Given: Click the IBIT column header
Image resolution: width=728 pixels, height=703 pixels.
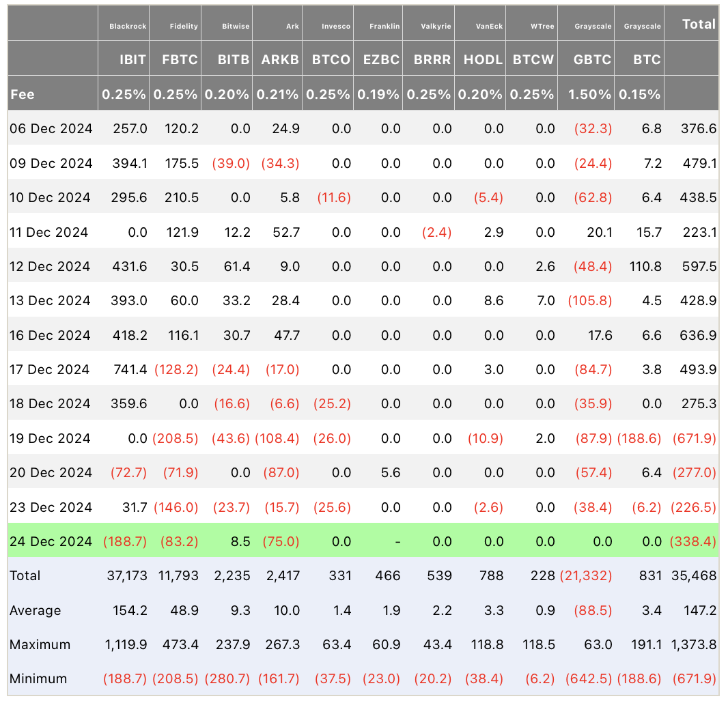Looking at the screenshot, I should tap(132, 60).
